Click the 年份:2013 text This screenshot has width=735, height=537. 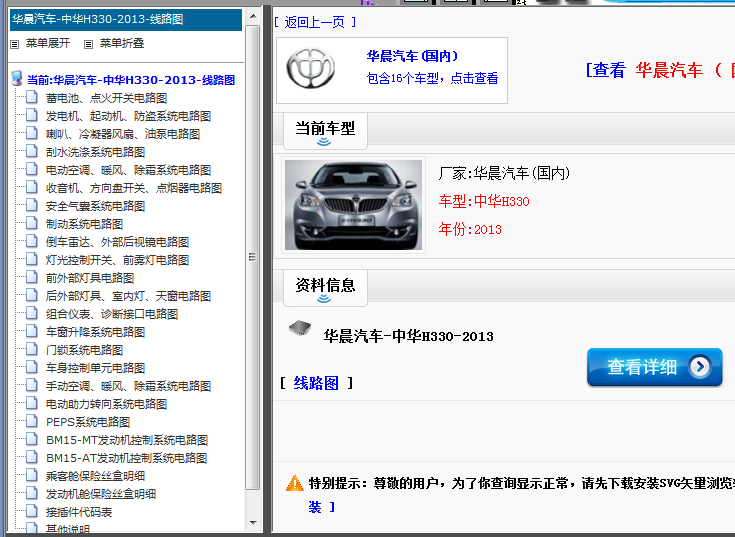(x=470, y=229)
